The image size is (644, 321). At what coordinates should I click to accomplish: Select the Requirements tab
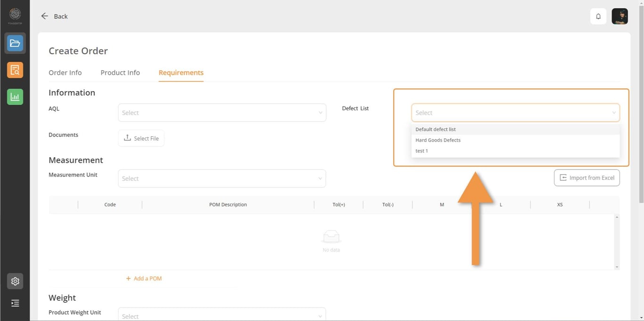(x=181, y=73)
